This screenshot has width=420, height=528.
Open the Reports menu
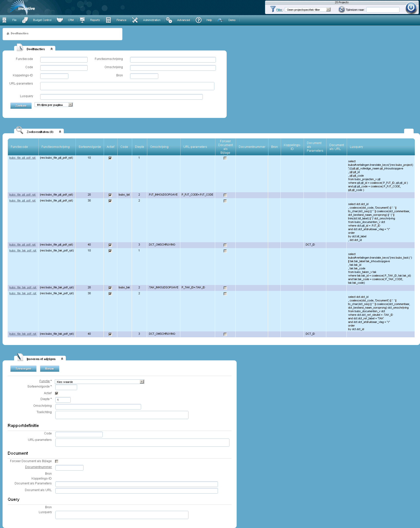(x=95, y=20)
